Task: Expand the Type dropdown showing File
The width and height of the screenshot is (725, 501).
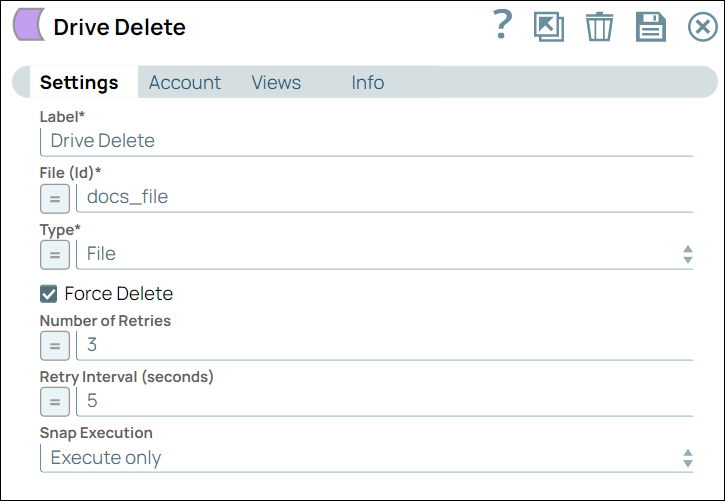Action: click(x=385, y=254)
